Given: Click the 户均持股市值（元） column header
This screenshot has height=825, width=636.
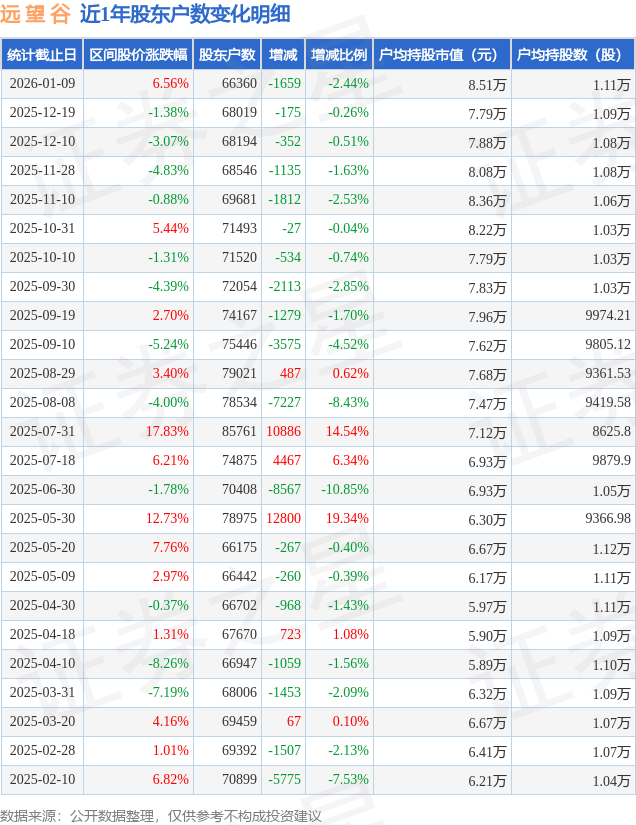Looking at the screenshot, I should pyautogui.click(x=440, y=55).
